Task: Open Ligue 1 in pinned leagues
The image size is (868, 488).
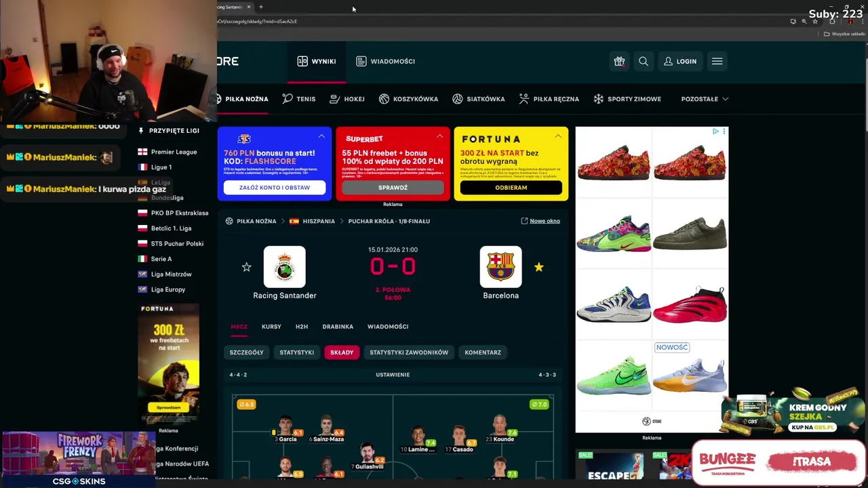Action: (x=161, y=167)
